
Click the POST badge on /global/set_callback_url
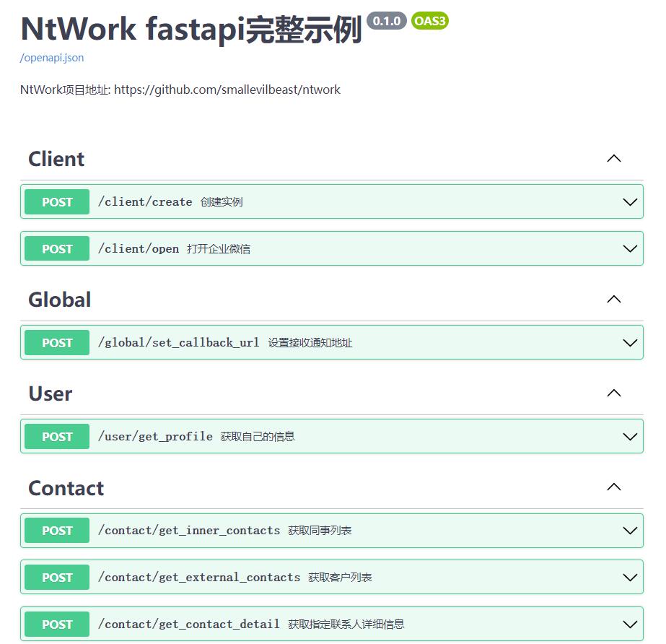(x=56, y=342)
